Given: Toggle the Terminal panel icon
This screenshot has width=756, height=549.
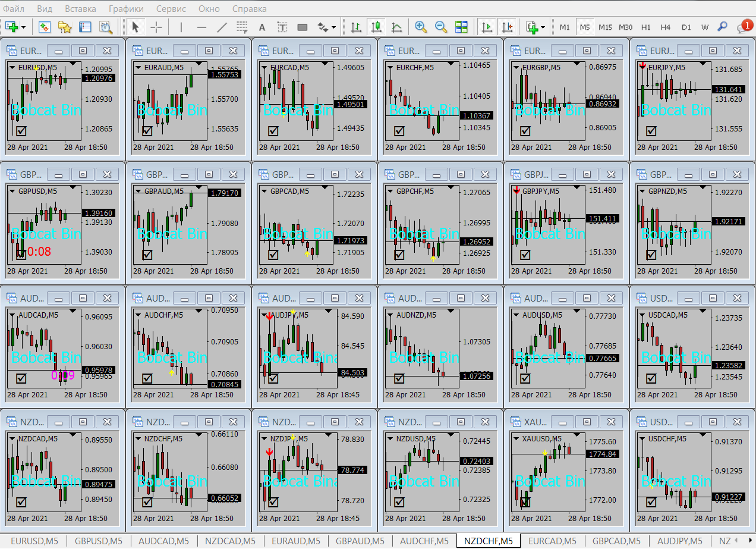Looking at the screenshot, I should coord(85,27).
